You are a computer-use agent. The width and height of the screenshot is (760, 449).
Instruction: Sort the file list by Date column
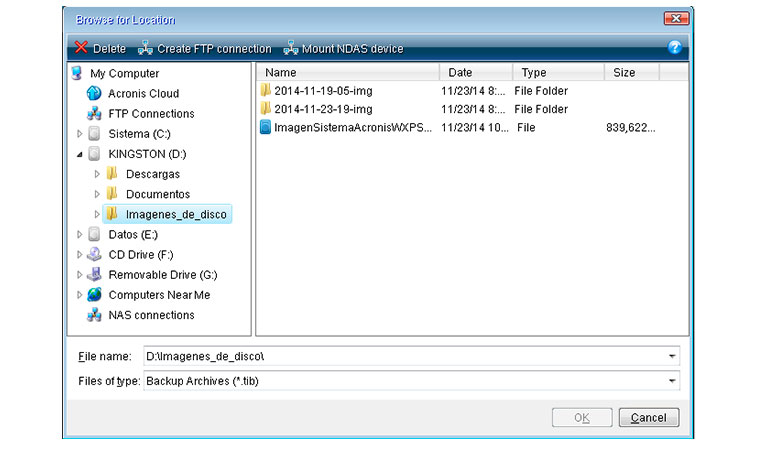[476, 73]
